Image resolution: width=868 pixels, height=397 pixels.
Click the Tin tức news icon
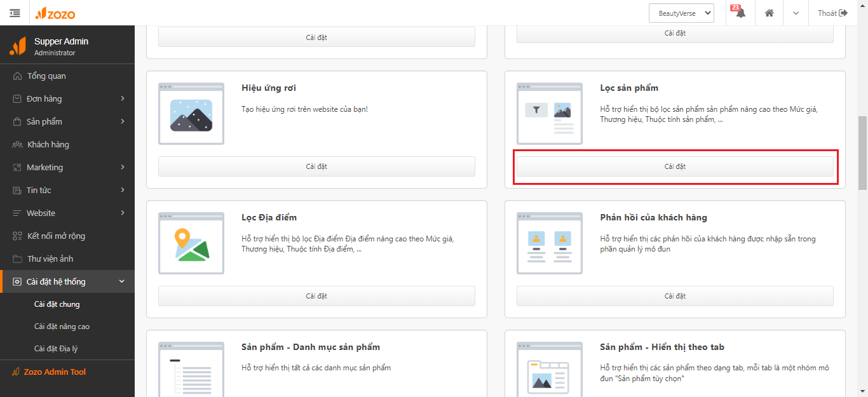(x=17, y=190)
